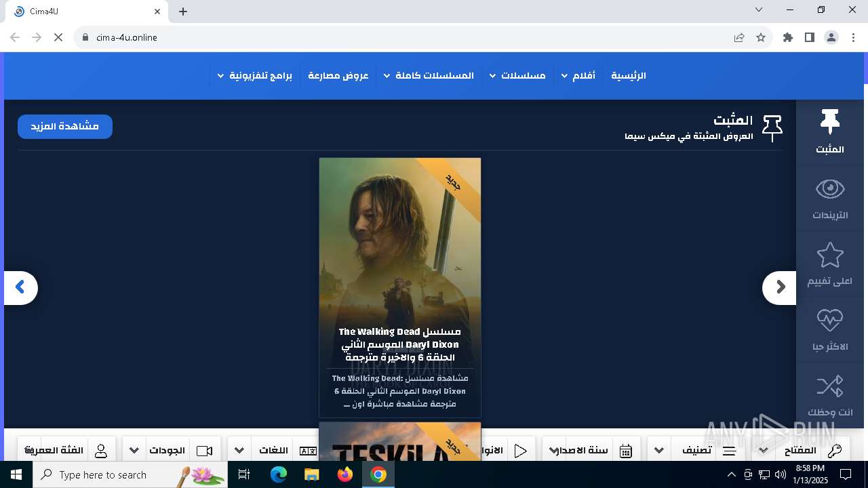
Task: Open the Teskilat poster card
Action: click(400, 441)
